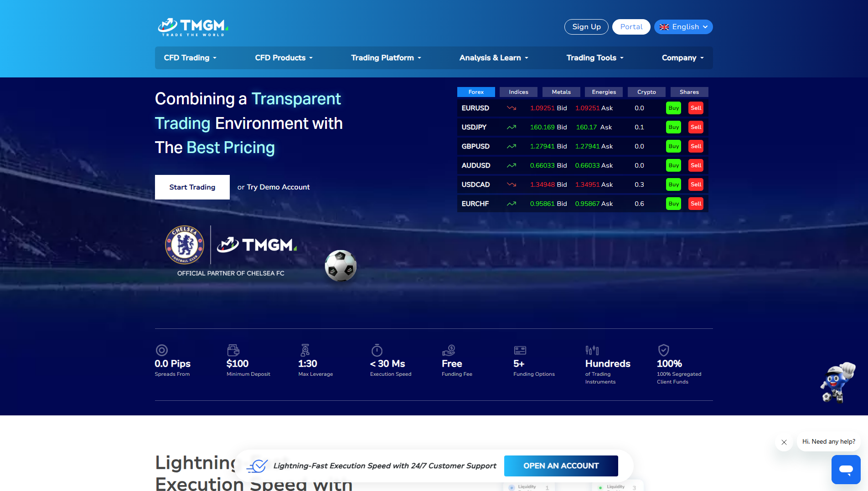Click the USDJPY upward trend arrow
This screenshot has height=491, width=868.
tap(511, 127)
